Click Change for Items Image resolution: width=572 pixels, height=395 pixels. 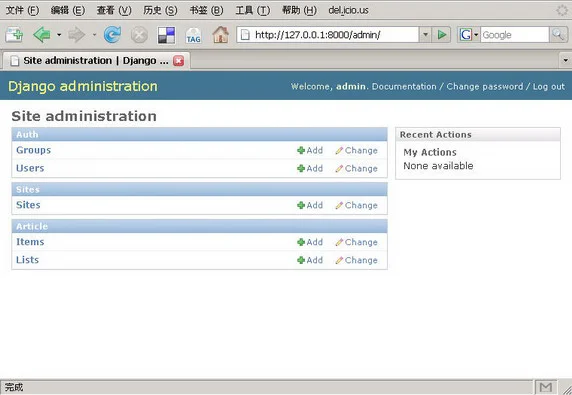click(x=356, y=242)
